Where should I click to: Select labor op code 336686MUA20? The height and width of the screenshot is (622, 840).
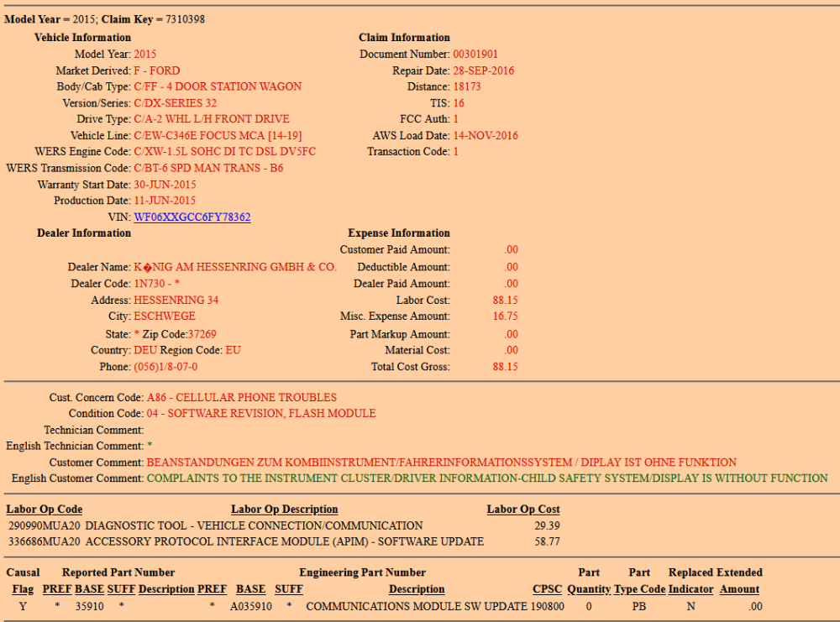(45, 541)
